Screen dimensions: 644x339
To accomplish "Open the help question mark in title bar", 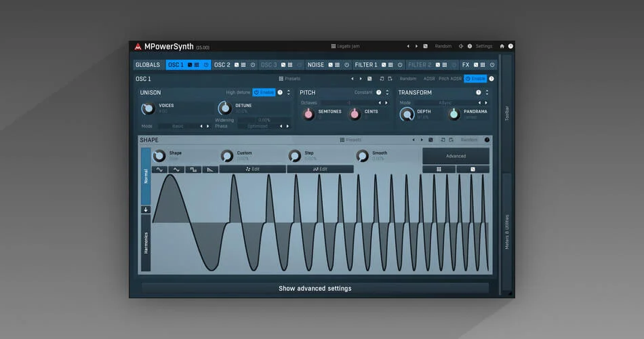I will click(510, 46).
